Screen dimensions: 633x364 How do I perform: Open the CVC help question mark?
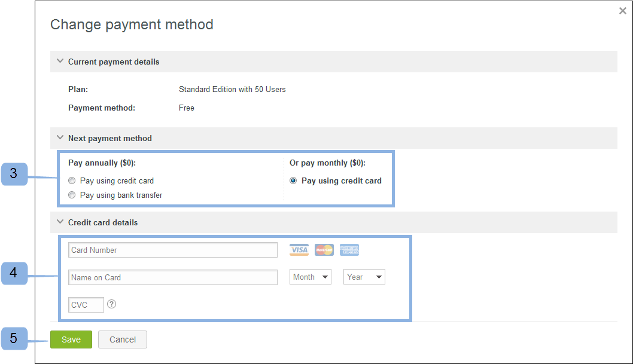click(111, 304)
